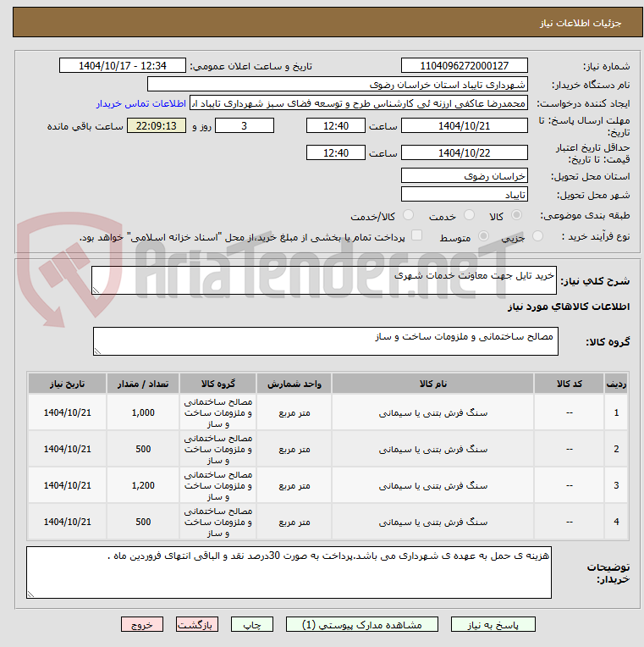Click quantity 1,200 in row 3
Screen dimensions: 644x647
click(x=143, y=485)
